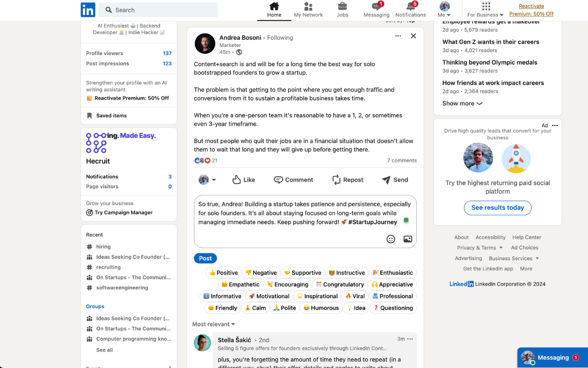Open the post options three-dot menu
The image size is (588, 368).
[398, 36]
